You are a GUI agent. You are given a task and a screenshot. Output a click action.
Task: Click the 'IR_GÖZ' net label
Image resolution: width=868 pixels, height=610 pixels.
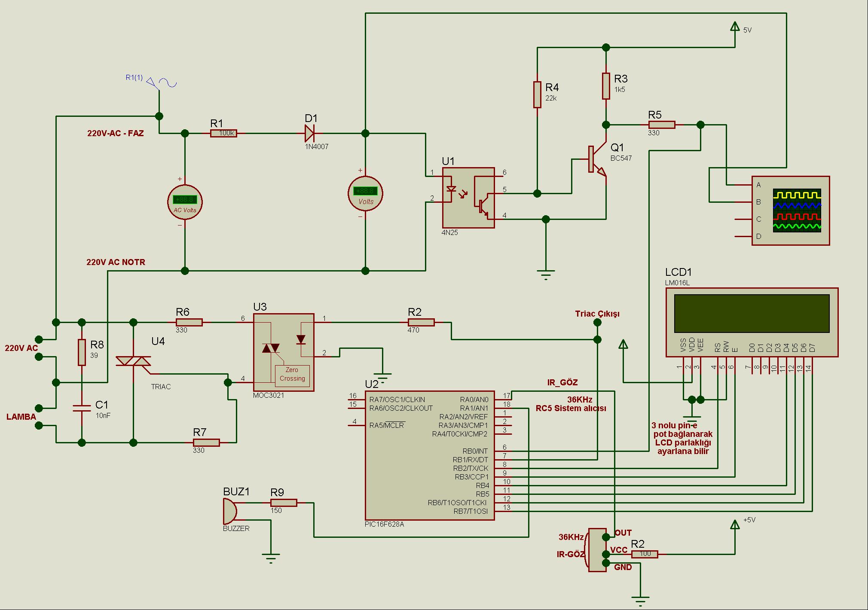pos(562,382)
